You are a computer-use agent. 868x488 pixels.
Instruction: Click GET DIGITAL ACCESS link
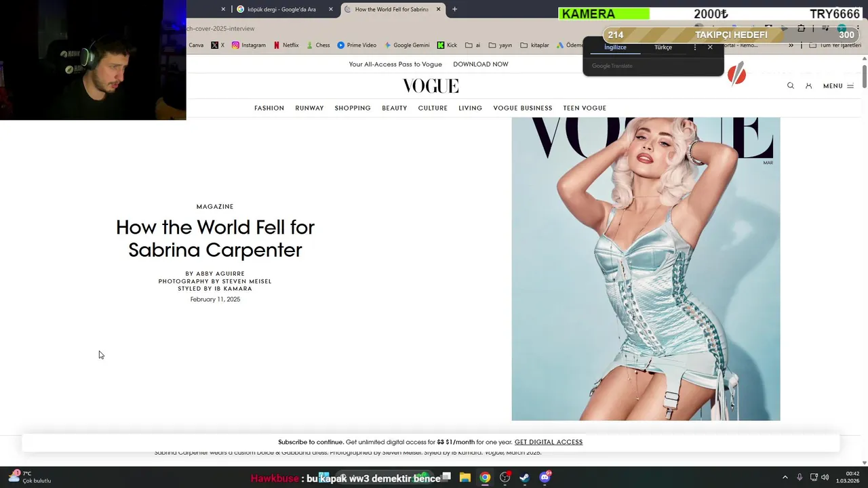pos(549,442)
